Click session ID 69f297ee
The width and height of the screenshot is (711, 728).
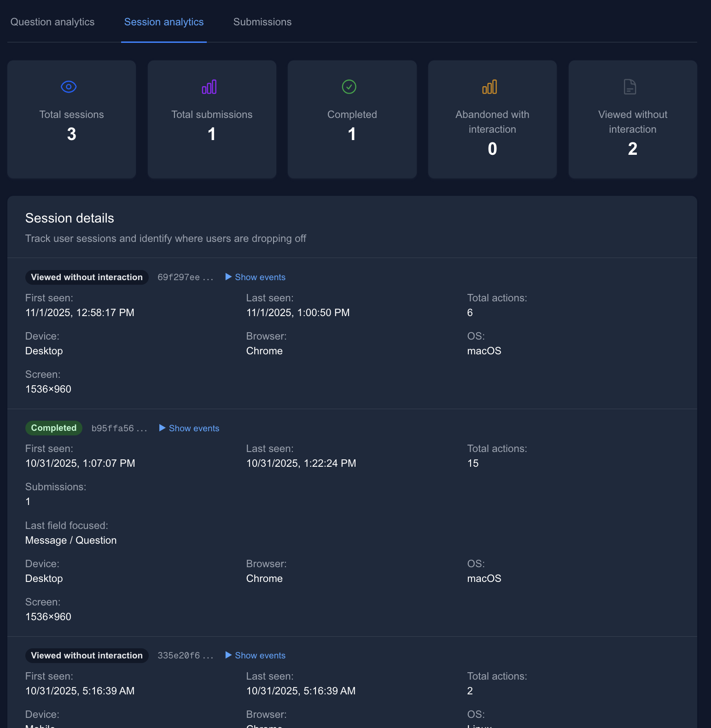185,277
